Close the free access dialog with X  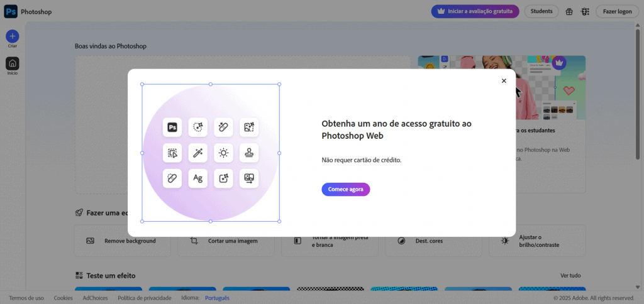pyautogui.click(x=504, y=81)
